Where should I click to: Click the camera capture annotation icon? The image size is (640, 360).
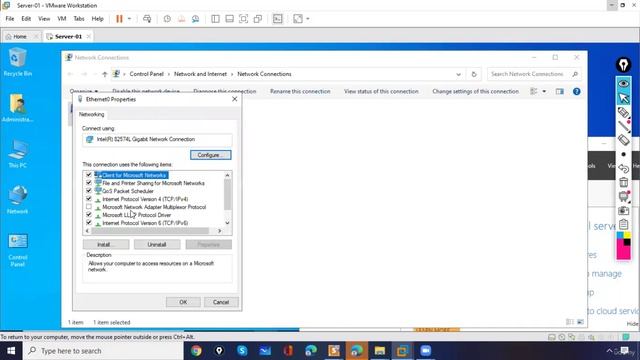tap(623, 210)
